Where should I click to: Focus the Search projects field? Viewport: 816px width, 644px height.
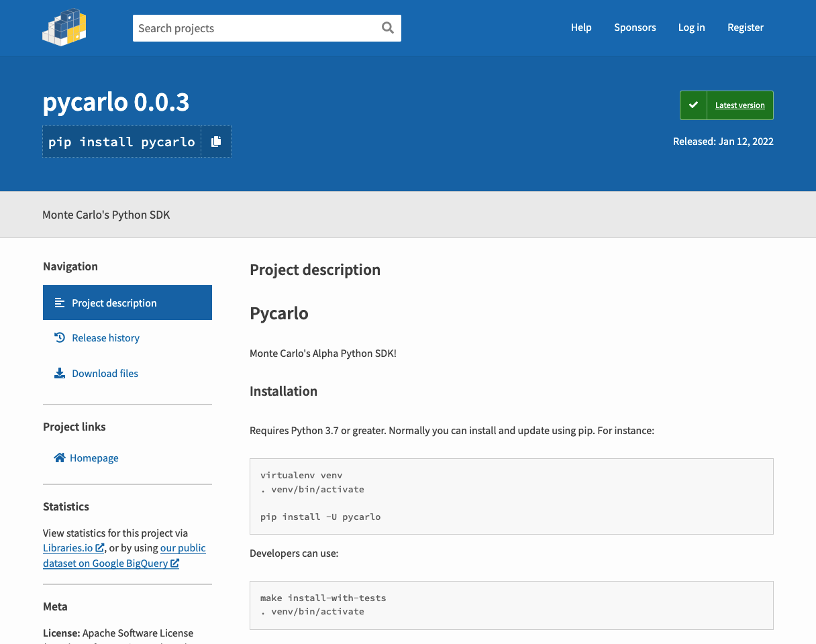(267, 28)
